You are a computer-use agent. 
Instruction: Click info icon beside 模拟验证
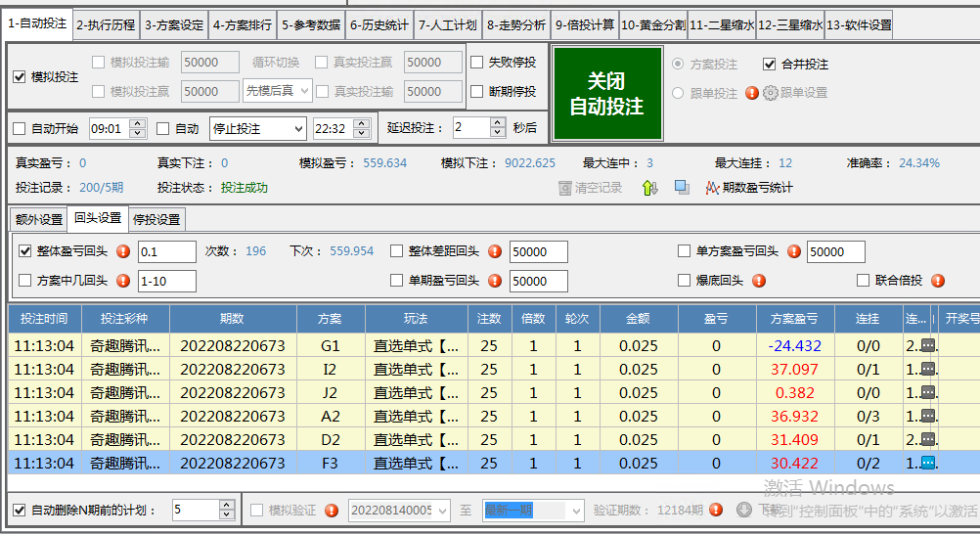(x=332, y=511)
